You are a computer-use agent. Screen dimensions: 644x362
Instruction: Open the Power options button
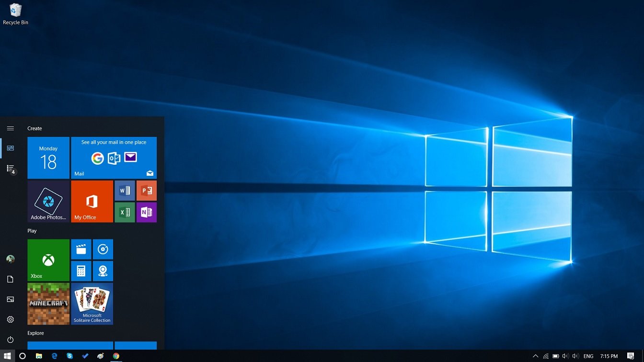point(10,339)
